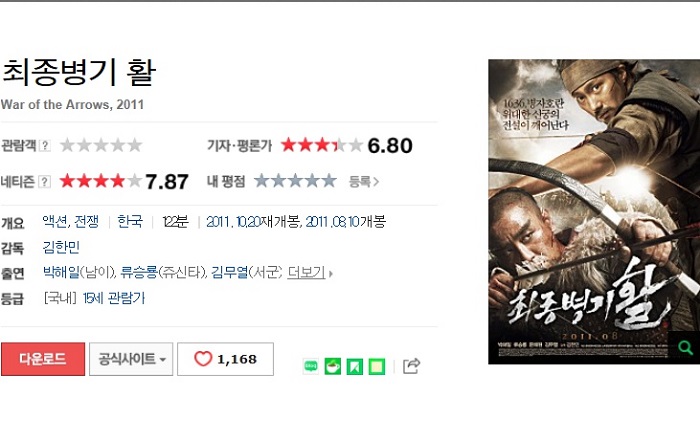Screen dimensions: 700x440
Task: Click the poster magnifier zoom icon
Action: coord(685,347)
